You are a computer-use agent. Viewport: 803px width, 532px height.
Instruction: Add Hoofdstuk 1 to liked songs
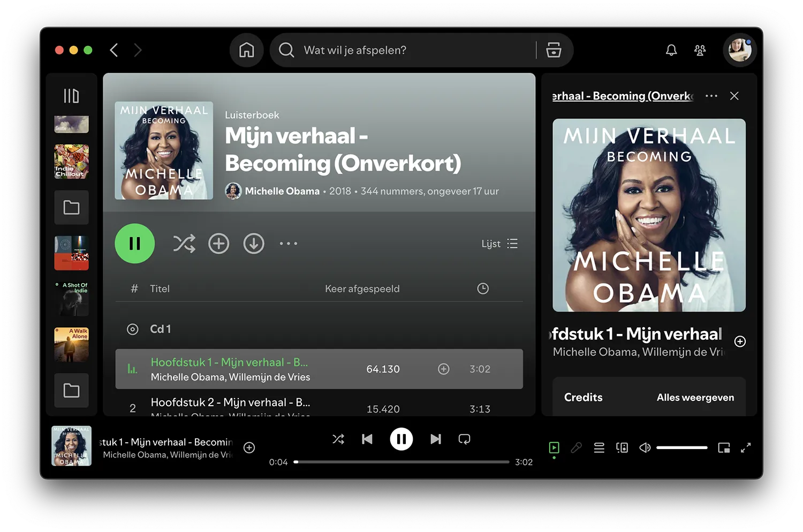444,369
